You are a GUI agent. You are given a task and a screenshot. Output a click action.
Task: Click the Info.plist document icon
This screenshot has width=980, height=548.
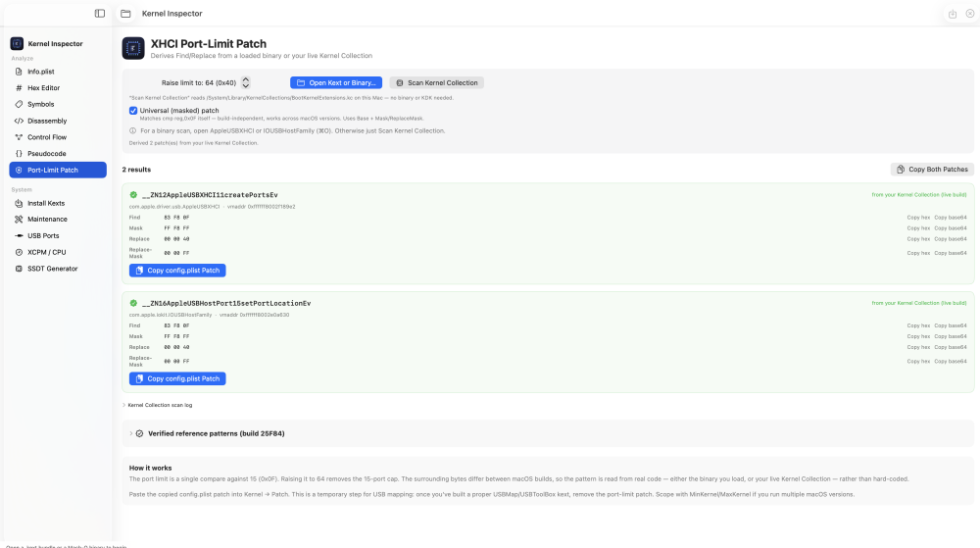click(x=19, y=72)
